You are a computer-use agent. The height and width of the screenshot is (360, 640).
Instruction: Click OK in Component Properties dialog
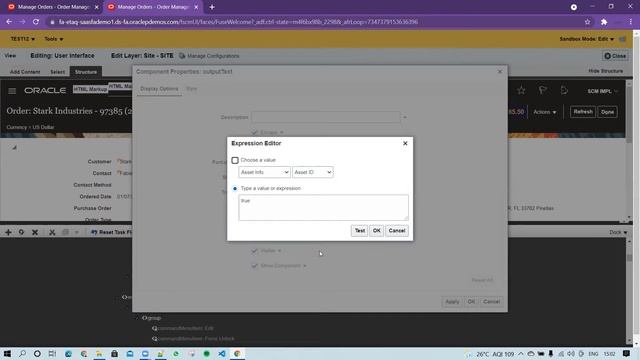pos(471,302)
